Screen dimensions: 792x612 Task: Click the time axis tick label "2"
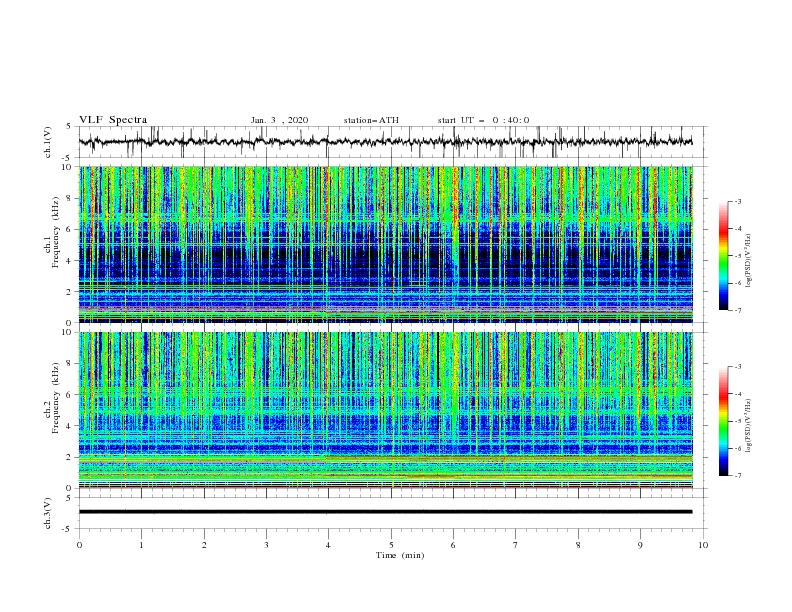(204, 545)
